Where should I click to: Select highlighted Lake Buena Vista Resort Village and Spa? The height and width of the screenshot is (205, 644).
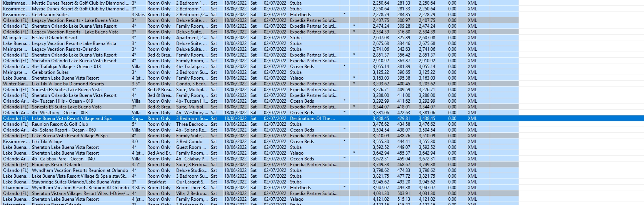point(72,118)
